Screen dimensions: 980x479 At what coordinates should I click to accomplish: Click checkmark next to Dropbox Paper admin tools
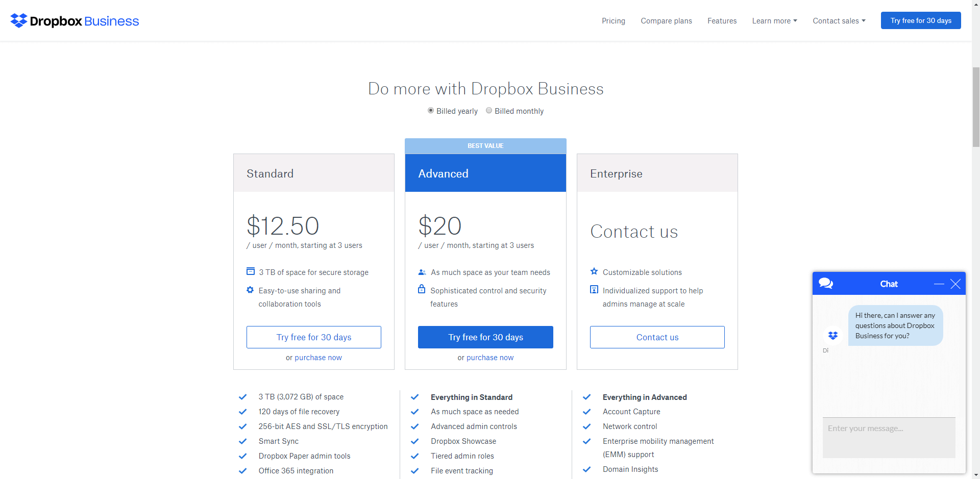[242, 456]
